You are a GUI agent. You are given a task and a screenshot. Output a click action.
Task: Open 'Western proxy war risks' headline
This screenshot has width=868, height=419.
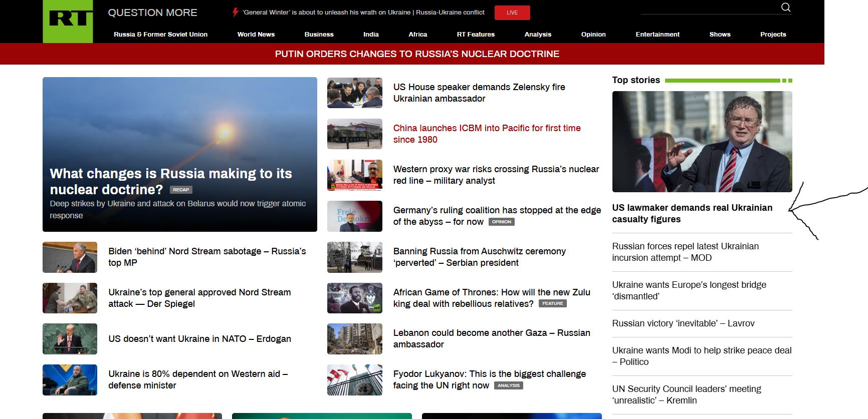pos(496,175)
